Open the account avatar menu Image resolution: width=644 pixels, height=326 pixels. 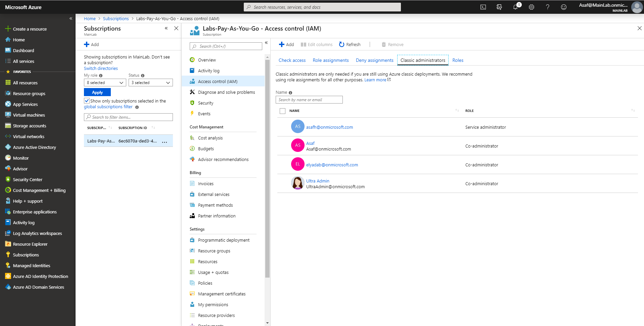(x=637, y=7)
